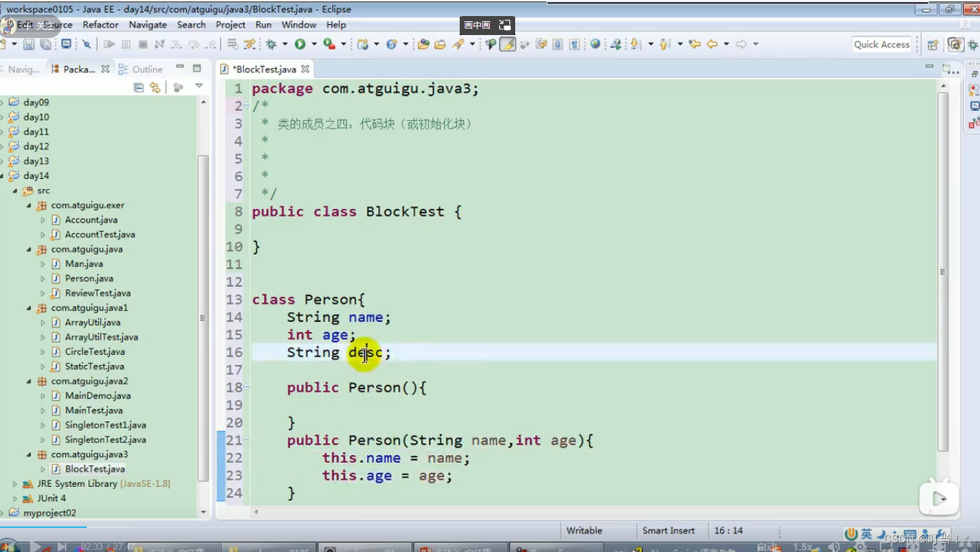The image size is (980, 552).
Task: Click the Open Web Browser globe icon
Action: [x=595, y=45]
